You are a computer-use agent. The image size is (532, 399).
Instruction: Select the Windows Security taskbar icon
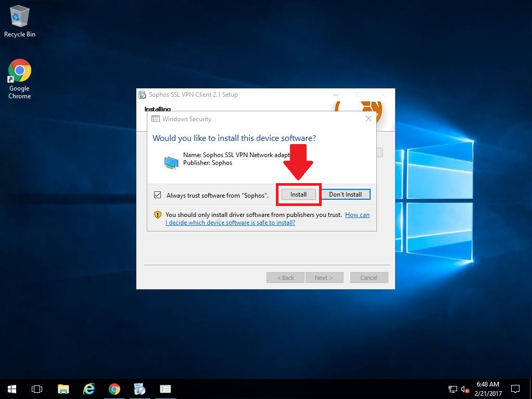[165, 389]
